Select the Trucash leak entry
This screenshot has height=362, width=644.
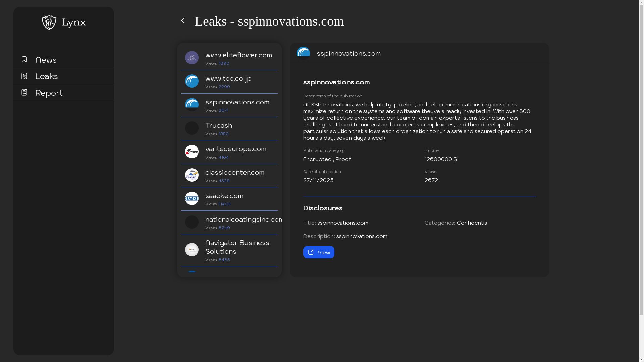coord(229,128)
